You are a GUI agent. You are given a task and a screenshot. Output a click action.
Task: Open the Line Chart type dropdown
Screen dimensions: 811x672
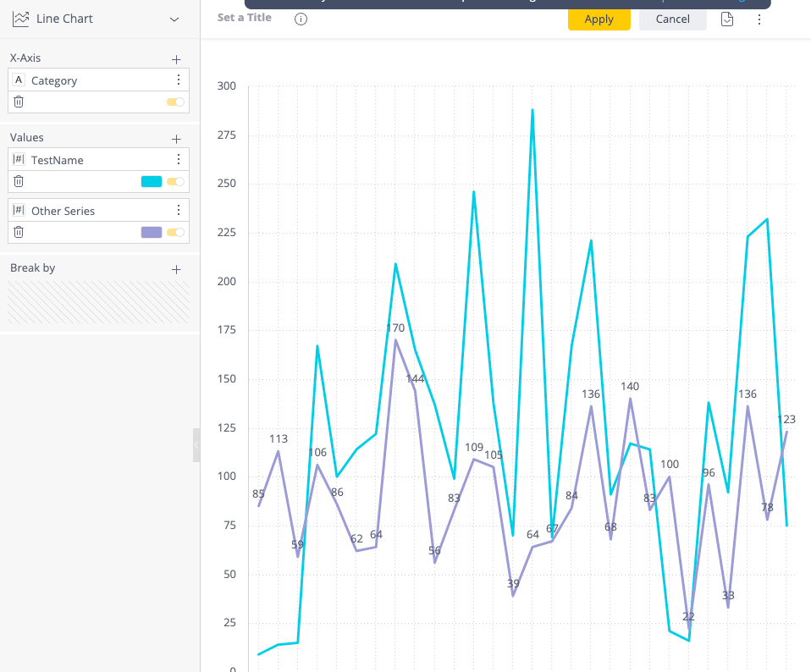(x=174, y=19)
